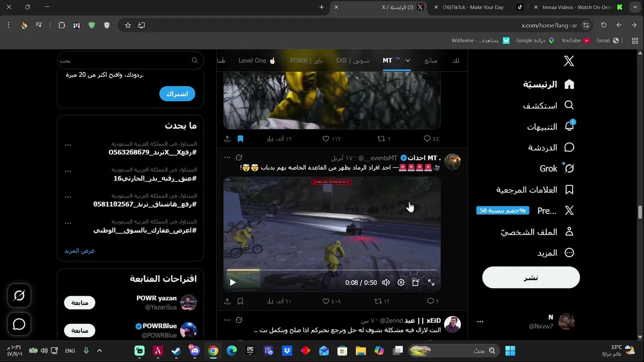Open trend #رفع__Xترند_0563268679

(152, 152)
